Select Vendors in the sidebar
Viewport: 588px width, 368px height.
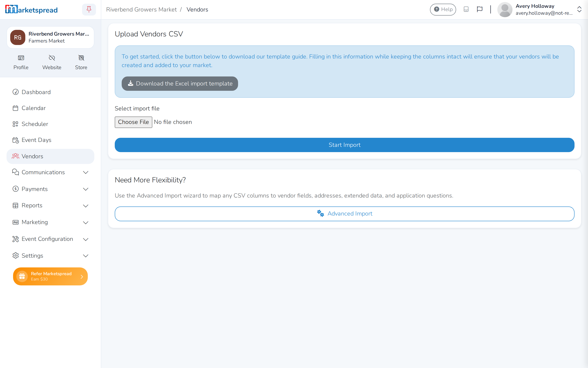click(50, 156)
